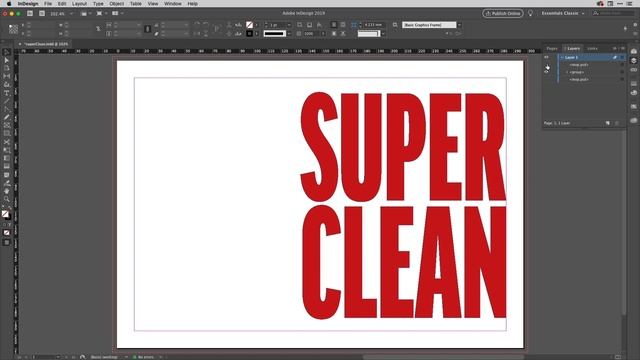Select the Gap tool
Image resolution: width=640 pixels, height=360 pixels.
pos(7,76)
